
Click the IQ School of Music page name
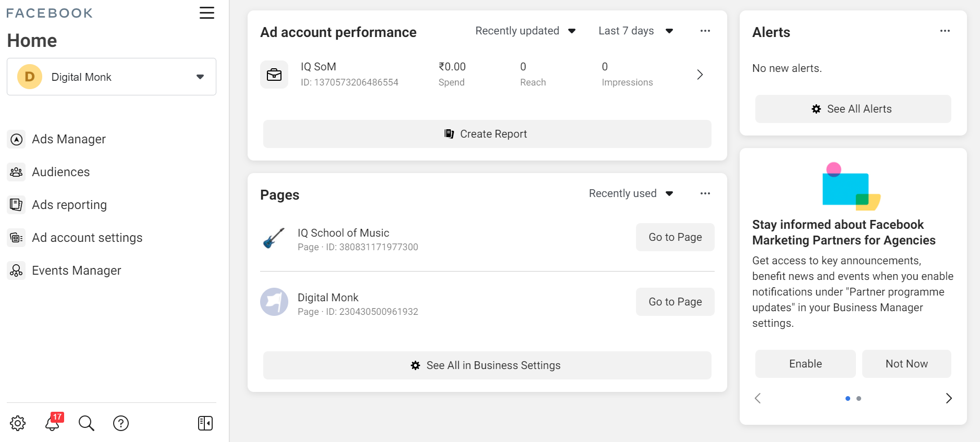[x=344, y=233]
